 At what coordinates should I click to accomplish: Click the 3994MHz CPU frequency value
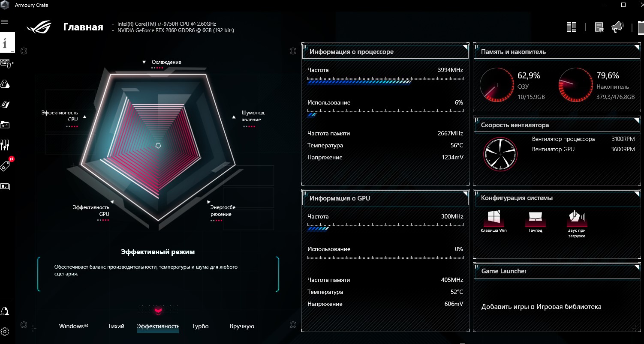[450, 70]
